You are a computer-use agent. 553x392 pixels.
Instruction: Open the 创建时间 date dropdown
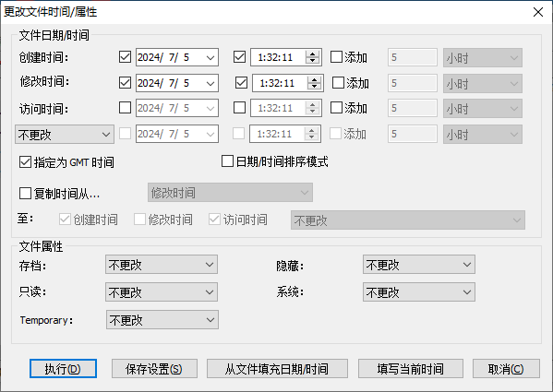pyautogui.click(x=210, y=57)
